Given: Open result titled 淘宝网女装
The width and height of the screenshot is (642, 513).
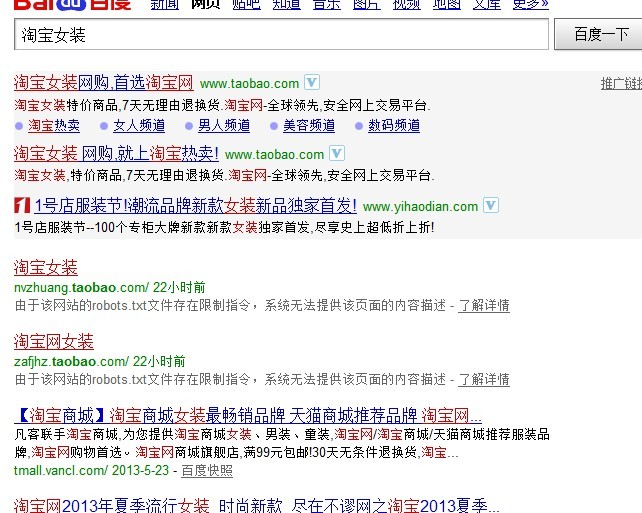Looking at the screenshot, I should pyautogui.click(x=54, y=341).
